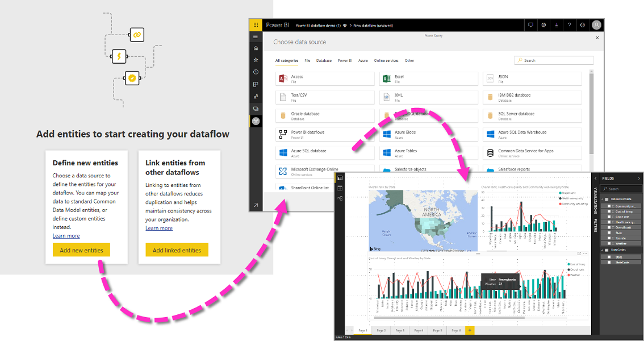Select Oracle database source
This screenshot has width=644, height=341.
[x=325, y=116]
